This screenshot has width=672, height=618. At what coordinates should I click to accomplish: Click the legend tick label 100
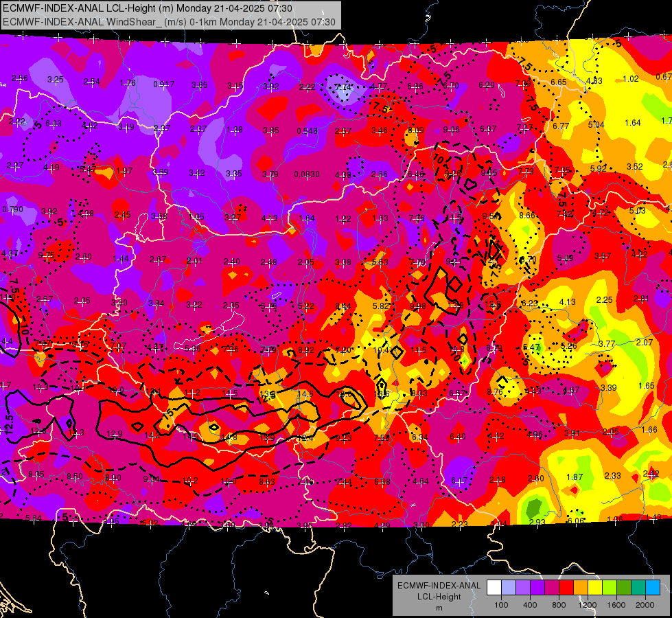click(x=501, y=605)
